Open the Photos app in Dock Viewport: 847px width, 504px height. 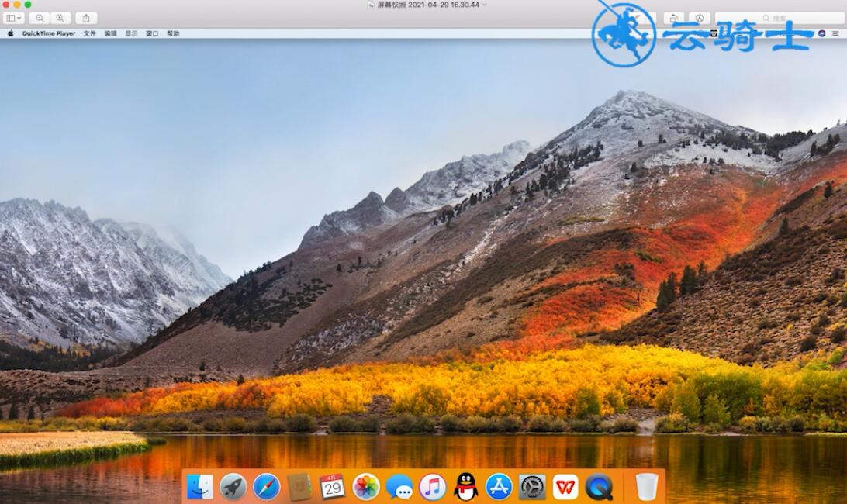(x=365, y=487)
